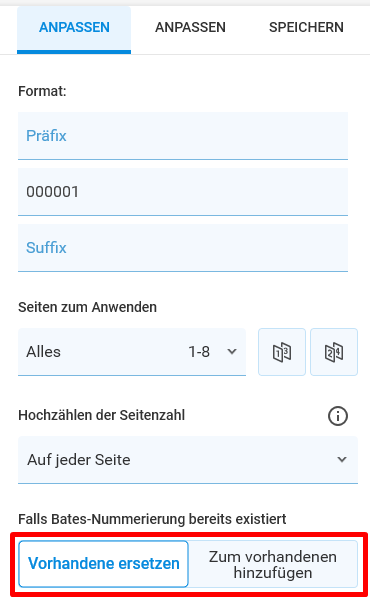Select odd pages only icon
Screen dimensions: 370x603
282,352
